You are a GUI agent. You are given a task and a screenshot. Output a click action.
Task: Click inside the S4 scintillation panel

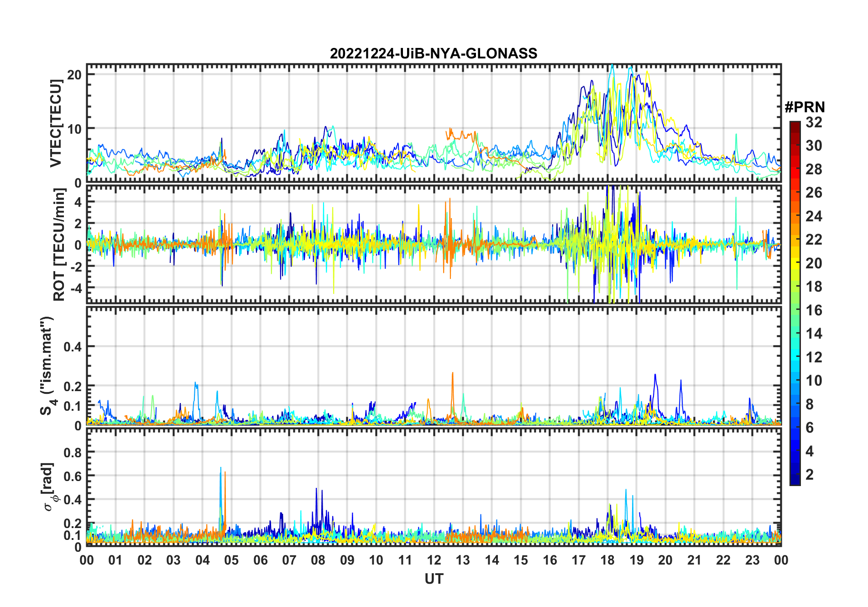[434, 366]
